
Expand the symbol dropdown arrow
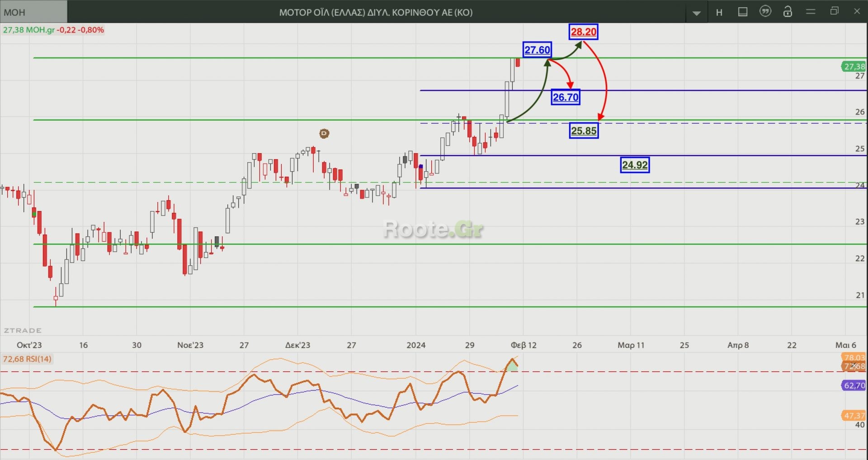(x=696, y=13)
